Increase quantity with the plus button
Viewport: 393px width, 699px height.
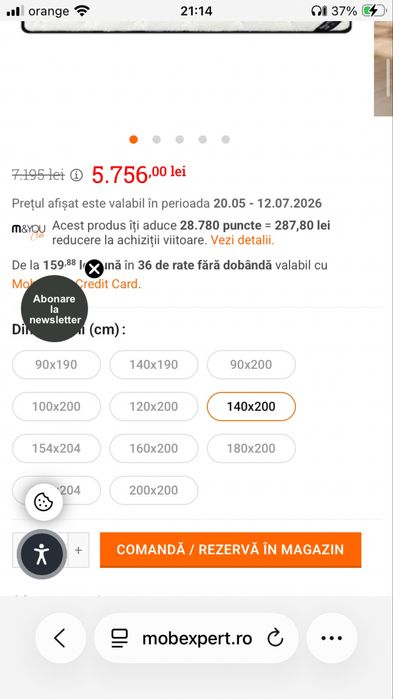(78, 550)
